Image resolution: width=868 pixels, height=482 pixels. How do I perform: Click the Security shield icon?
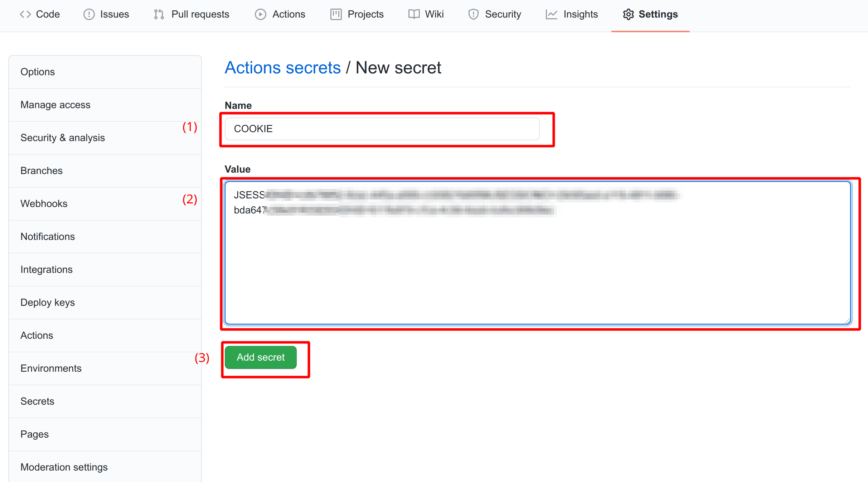point(473,14)
